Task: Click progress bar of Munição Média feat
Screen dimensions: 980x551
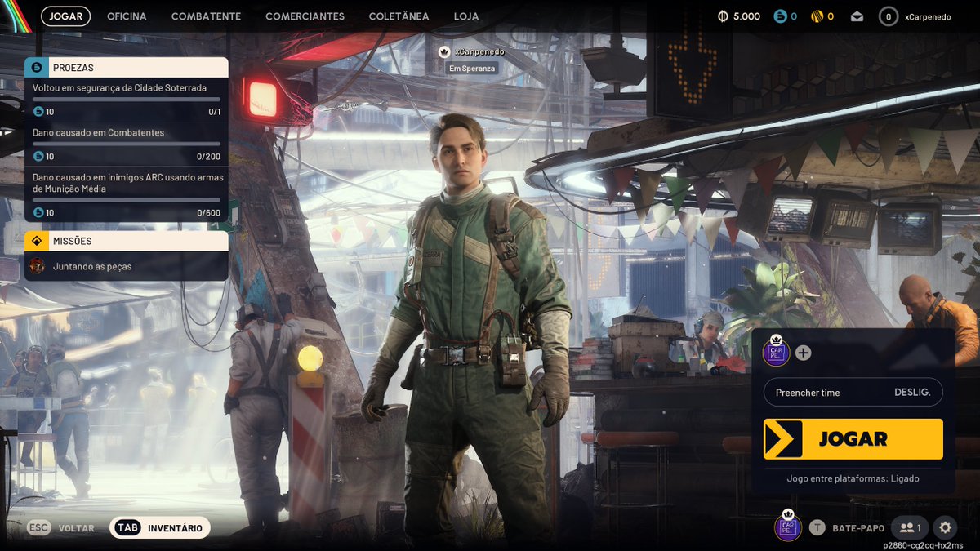Action: [127, 199]
